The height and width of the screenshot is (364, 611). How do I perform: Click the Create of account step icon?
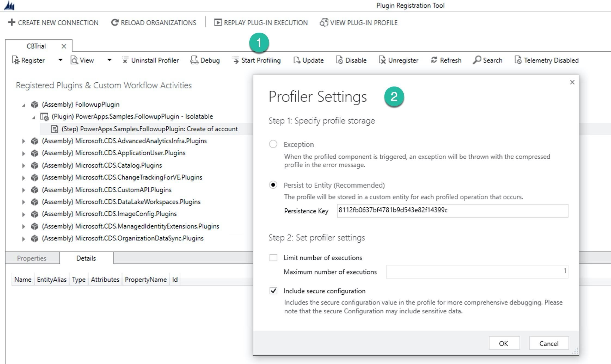54,129
